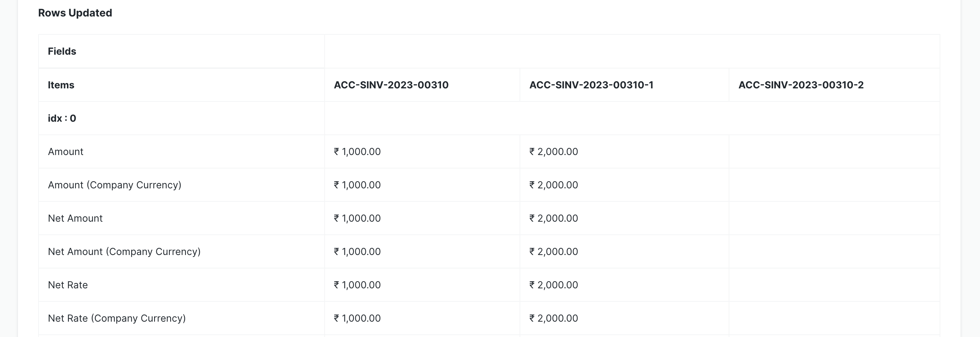Click ₹ 2,000.00 in Amount (Company Currency) row
This screenshot has height=337, width=980.
click(x=554, y=185)
